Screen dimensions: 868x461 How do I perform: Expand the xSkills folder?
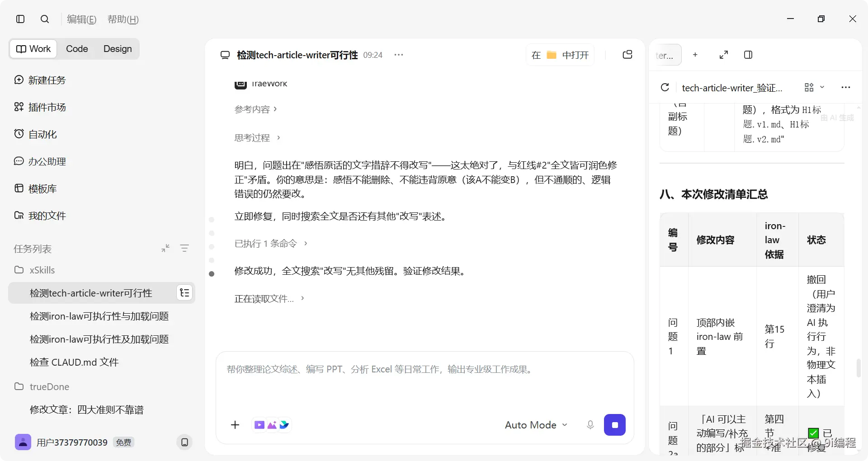click(35, 270)
